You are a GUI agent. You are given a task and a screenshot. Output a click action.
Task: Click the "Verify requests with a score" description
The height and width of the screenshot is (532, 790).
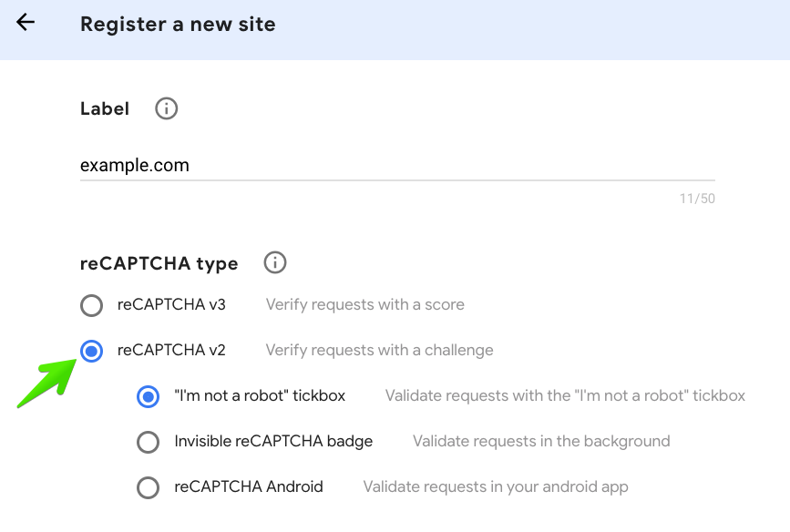pyautogui.click(x=365, y=304)
